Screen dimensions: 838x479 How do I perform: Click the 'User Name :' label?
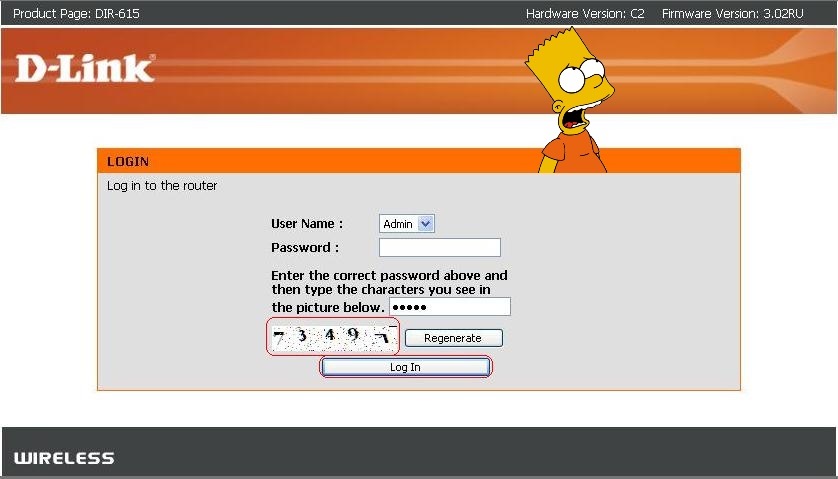tap(307, 223)
